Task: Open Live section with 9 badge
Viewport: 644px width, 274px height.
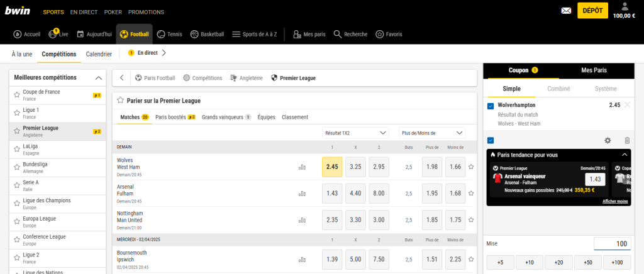Action: [x=58, y=34]
